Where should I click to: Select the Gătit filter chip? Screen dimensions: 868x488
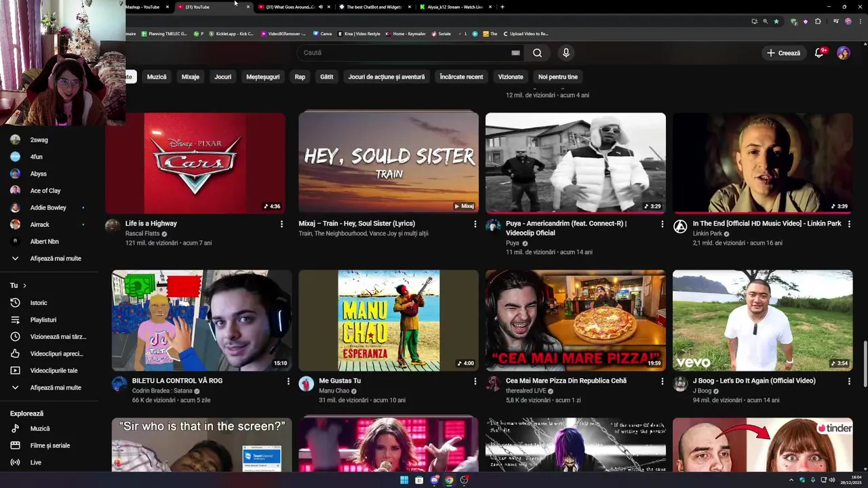pyautogui.click(x=327, y=77)
